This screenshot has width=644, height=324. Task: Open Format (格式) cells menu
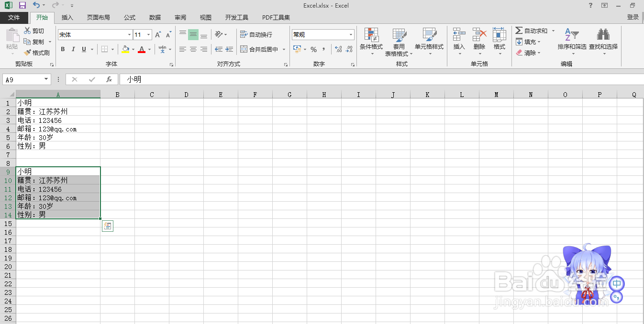click(x=500, y=42)
